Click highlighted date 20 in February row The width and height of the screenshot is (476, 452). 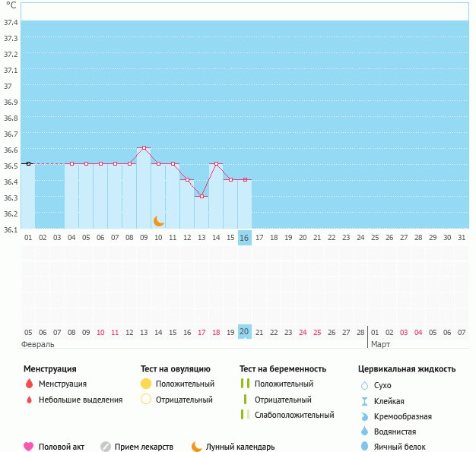point(244,332)
